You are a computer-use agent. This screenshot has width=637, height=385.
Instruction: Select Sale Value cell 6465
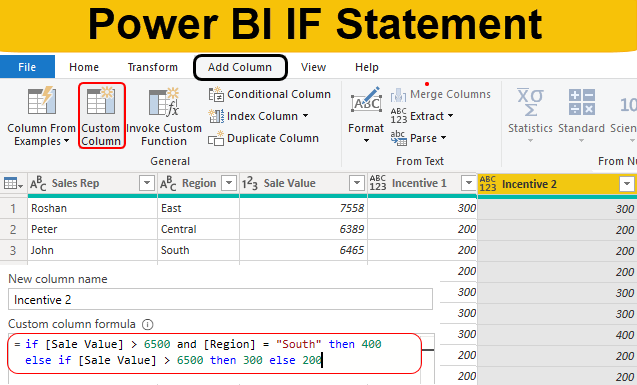(x=303, y=251)
